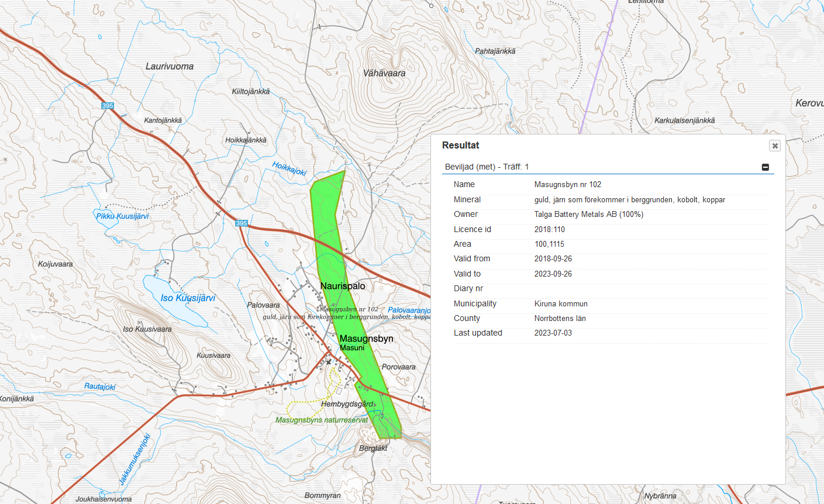
Task: Click the 'Hembygdsgård' map label
Action: coord(347,404)
